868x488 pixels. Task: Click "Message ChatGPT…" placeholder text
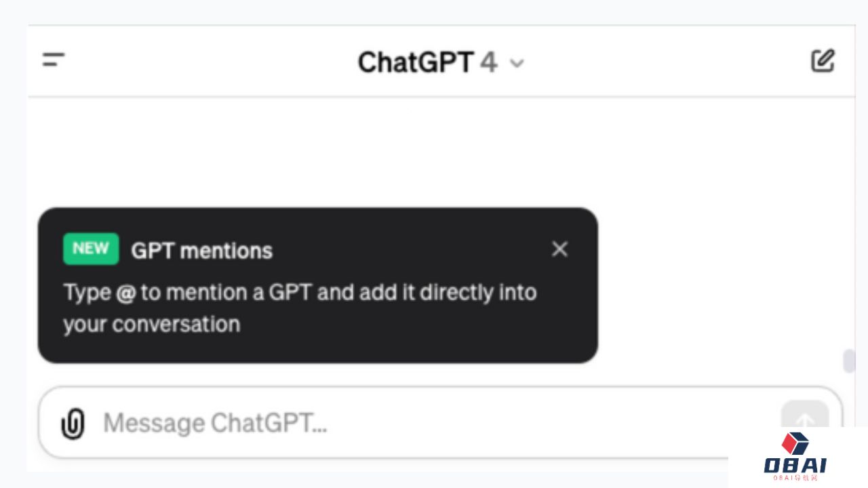pyautogui.click(x=215, y=424)
